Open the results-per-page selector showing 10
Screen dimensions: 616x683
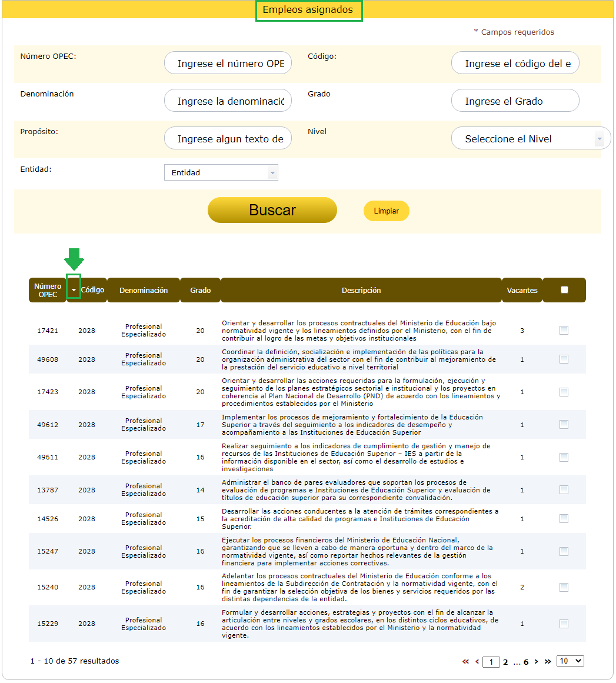[570, 661]
